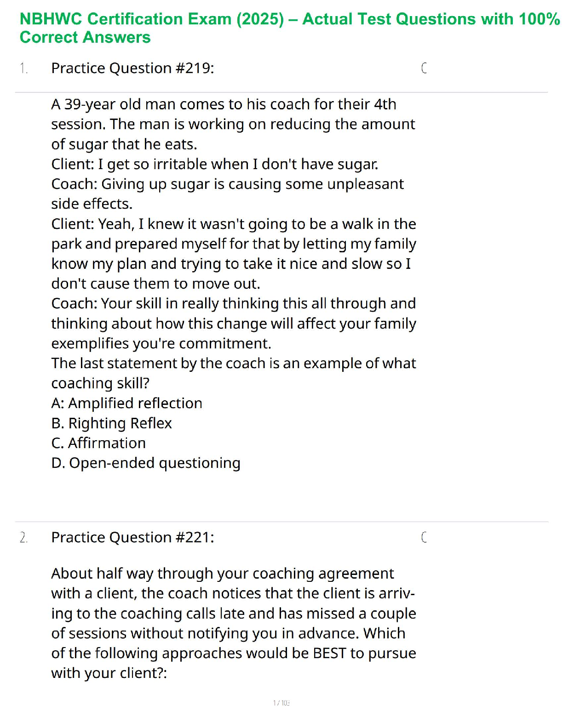Click the answer letter beside Question #221
Image resolution: width=563 pixels, height=728 pixels.
coord(424,537)
